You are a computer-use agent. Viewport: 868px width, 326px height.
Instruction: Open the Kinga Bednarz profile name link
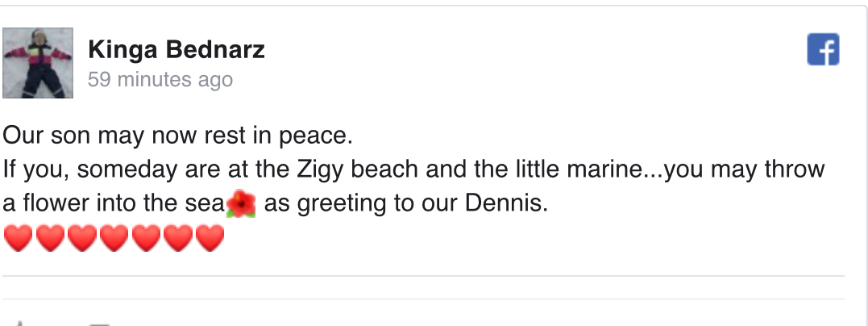176,51
